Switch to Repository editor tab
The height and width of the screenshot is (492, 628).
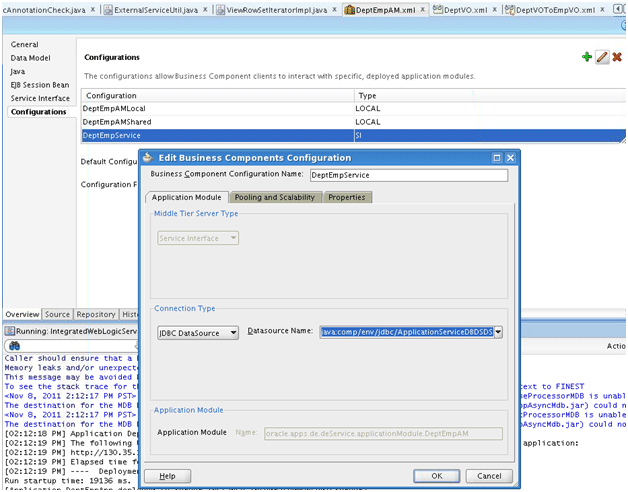96,315
